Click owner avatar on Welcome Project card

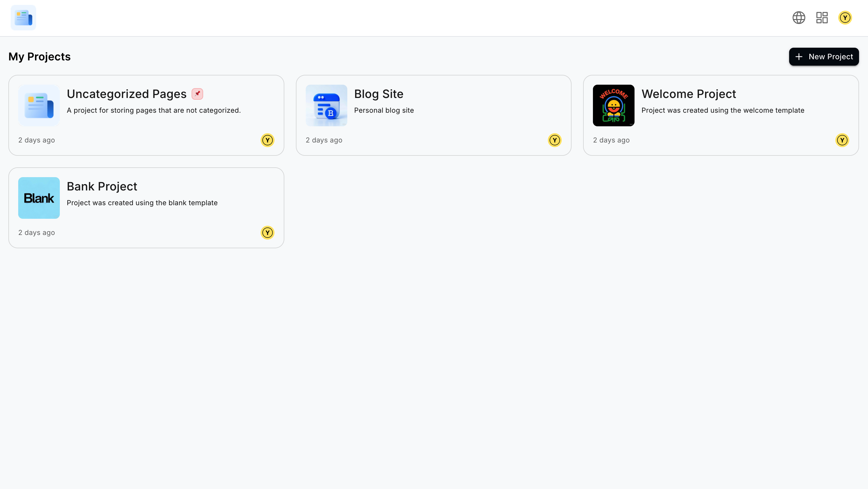(842, 140)
